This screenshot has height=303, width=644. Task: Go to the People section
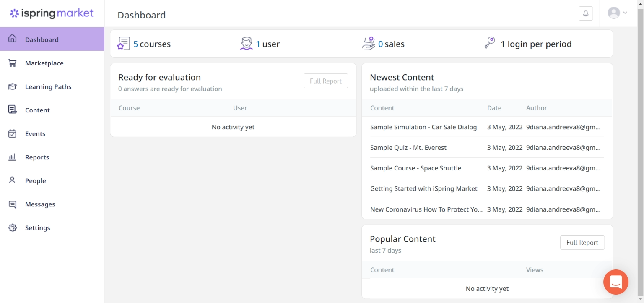[x=52, y=180]
